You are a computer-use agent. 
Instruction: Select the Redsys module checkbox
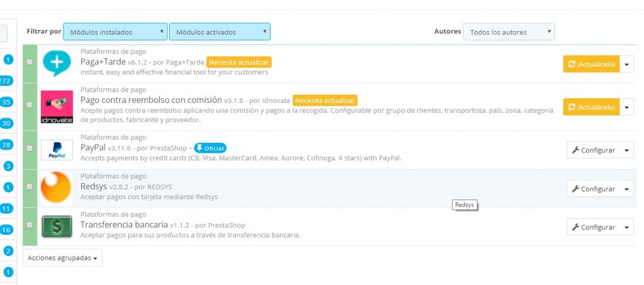(x=30, y=187)
